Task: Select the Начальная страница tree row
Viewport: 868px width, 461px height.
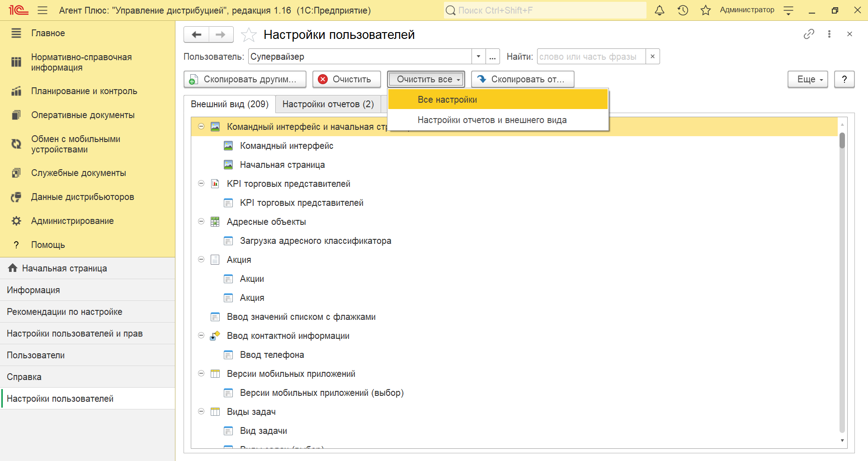Action: [x=514, y=165]
